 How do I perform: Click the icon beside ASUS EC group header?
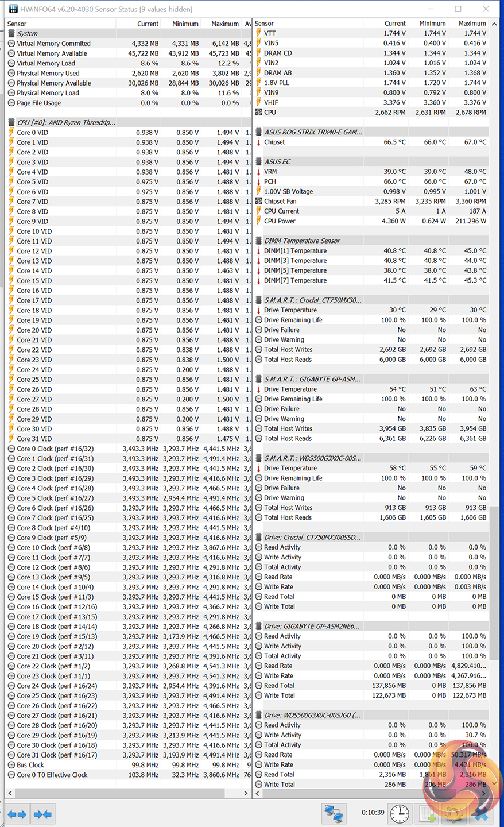259,162
